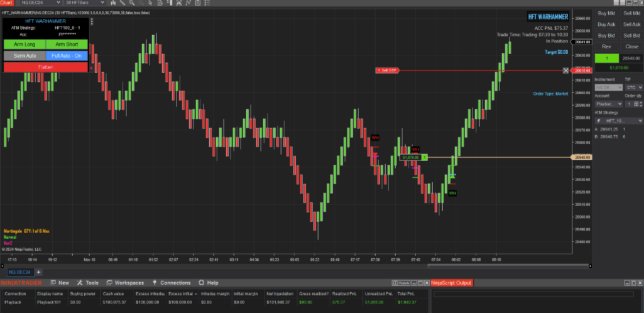This screenshot has height=313, width=644.
Task: Toggle Full Auto - On mode
Action: [67, 55]
